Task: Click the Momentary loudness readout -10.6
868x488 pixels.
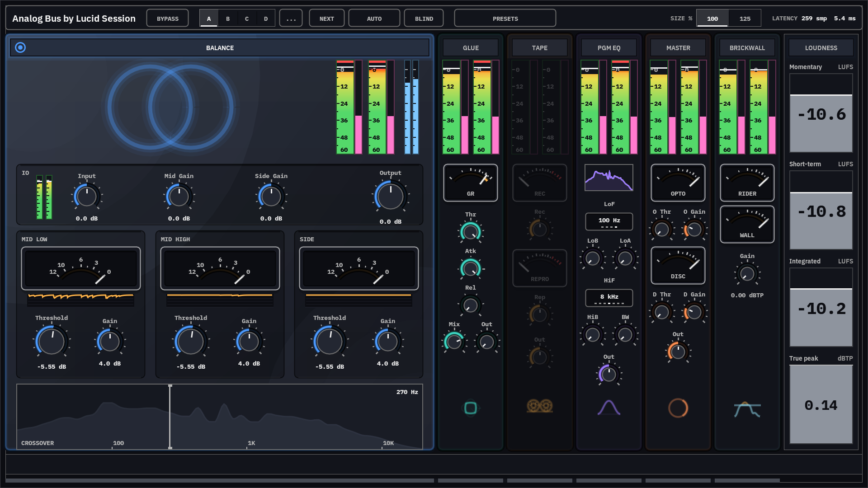Action: tap(821, 114)
